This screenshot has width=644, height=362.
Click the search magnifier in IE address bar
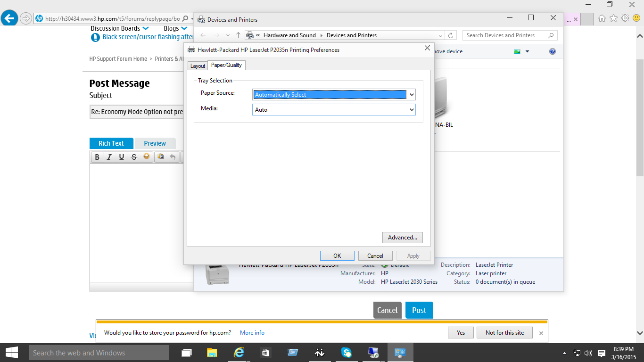(x=185, y=19)
